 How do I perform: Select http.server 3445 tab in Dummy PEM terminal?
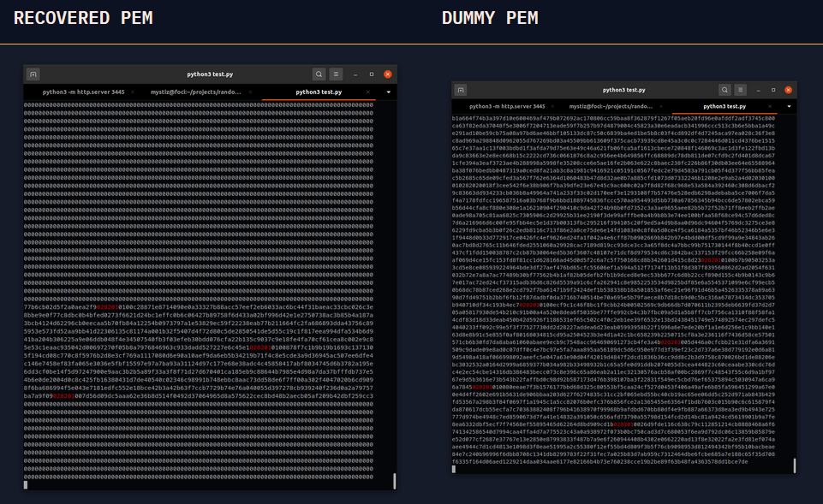(507, 106)
